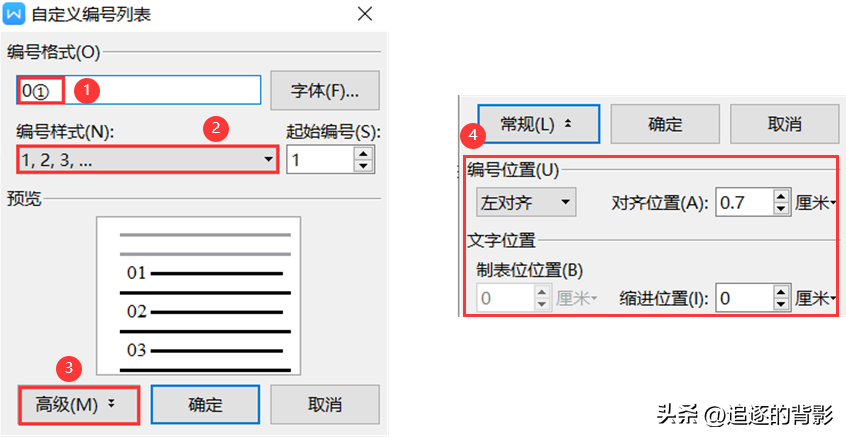The height and width of the screenshot is (438, 846).
Task: Open the 左对齐 alignment dropdown
Action: coord(526,202)
